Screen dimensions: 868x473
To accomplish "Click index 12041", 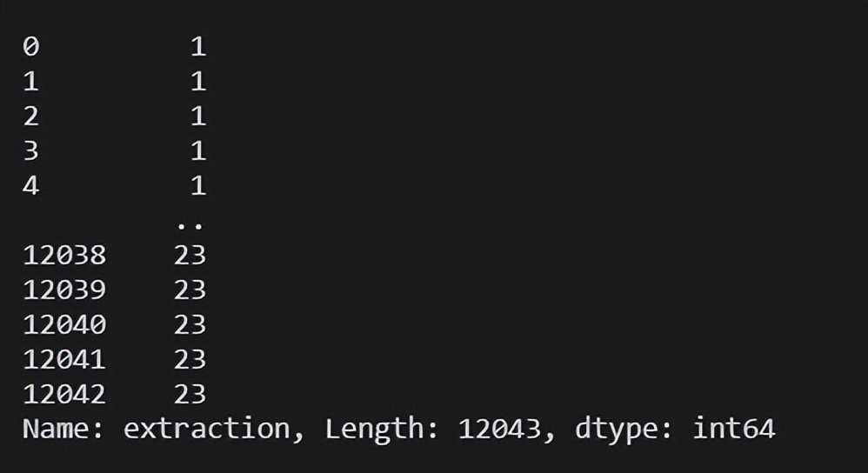I will 64,360.
